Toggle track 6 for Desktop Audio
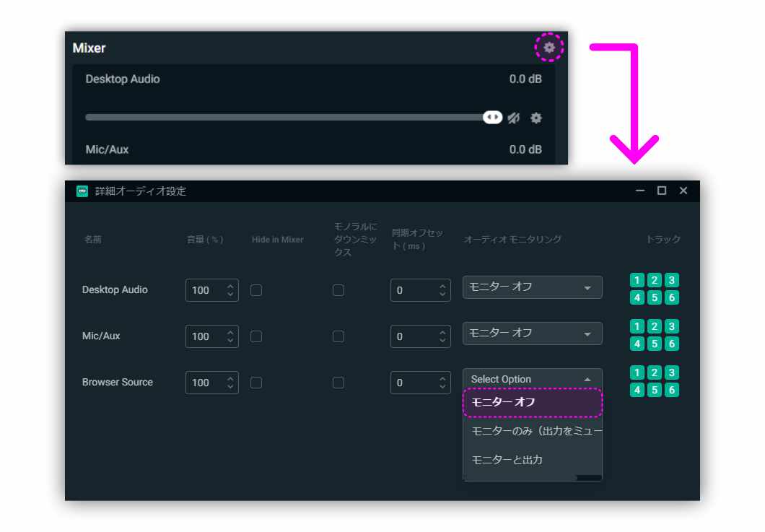This screenshot has height=532, width=765. [672, 297]
